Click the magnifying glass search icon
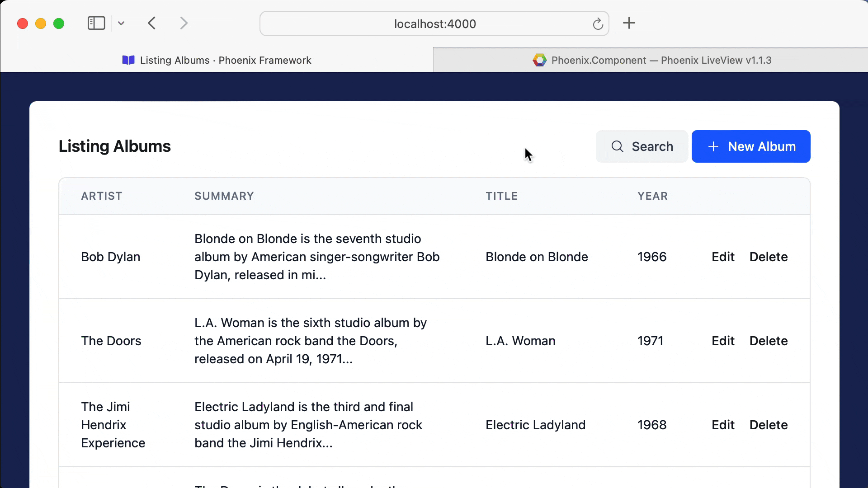 (x=618, y=146)
